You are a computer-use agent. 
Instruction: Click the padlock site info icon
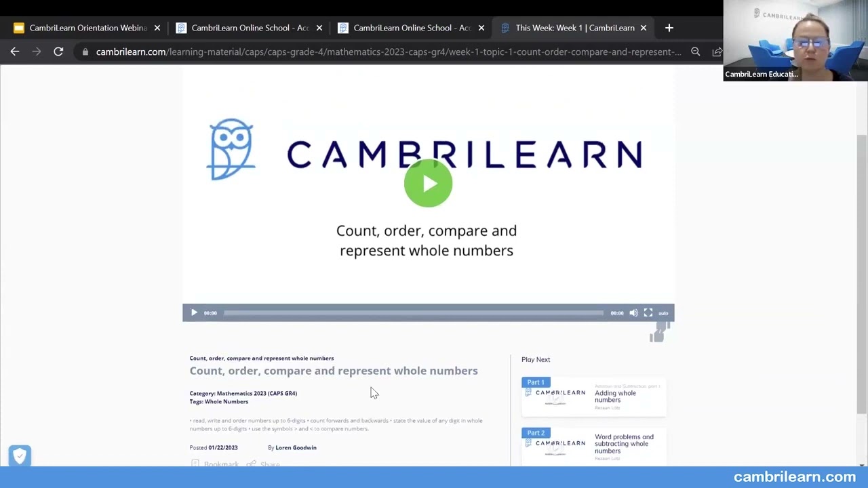point(85,52)
